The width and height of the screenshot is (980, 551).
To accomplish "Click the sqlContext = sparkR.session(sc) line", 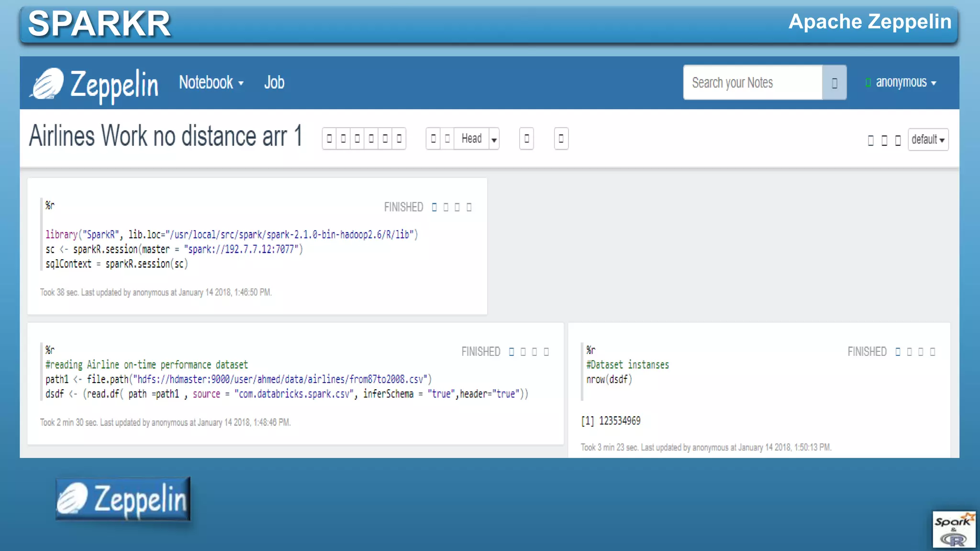I will tap(117, 264).
